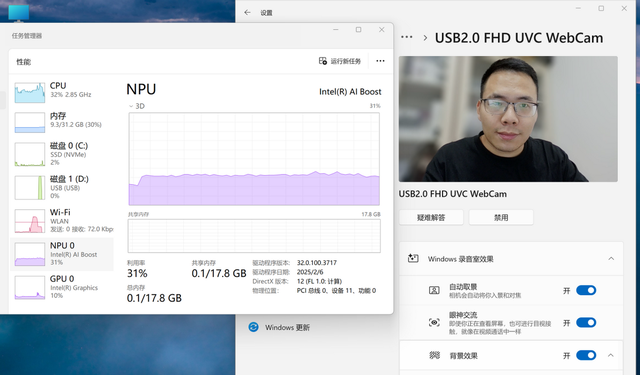Open the breadcrumb ellipsis in Settings

coord(407,38)
